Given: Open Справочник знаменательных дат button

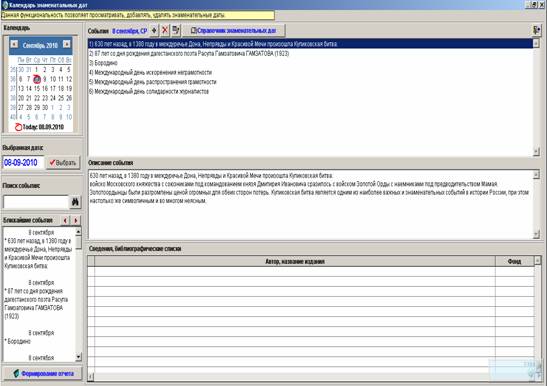Looking at the screenshot, I should [x=233, y=31].
